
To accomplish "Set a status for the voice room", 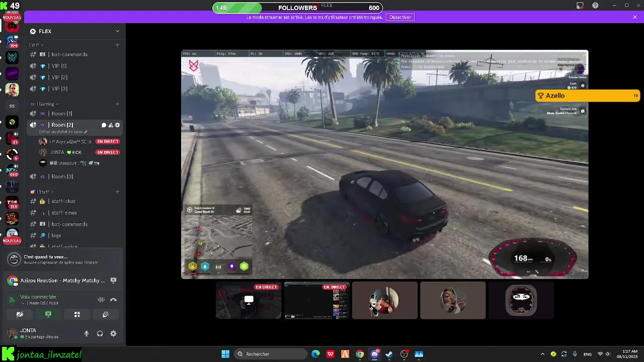I will click(63, 132).
